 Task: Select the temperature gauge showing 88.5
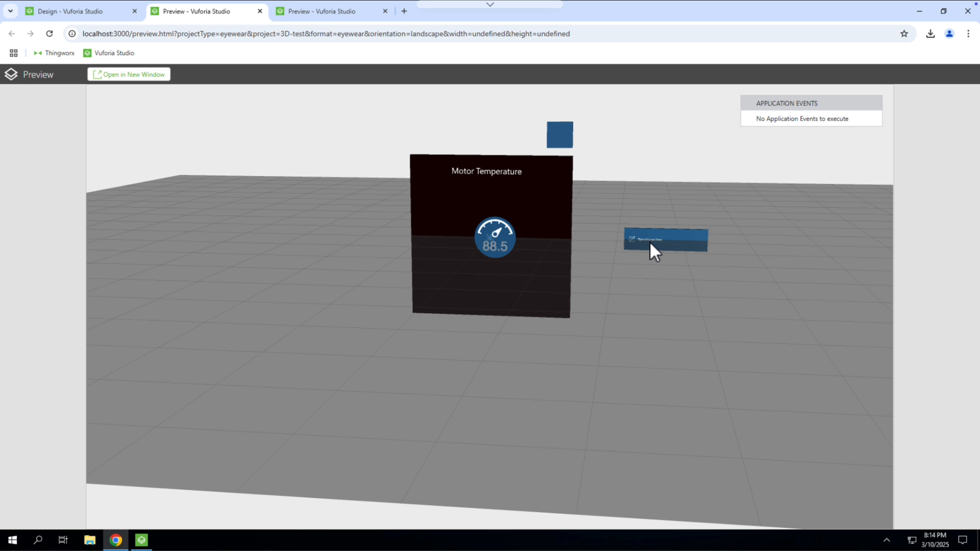(x=495, y=238)
